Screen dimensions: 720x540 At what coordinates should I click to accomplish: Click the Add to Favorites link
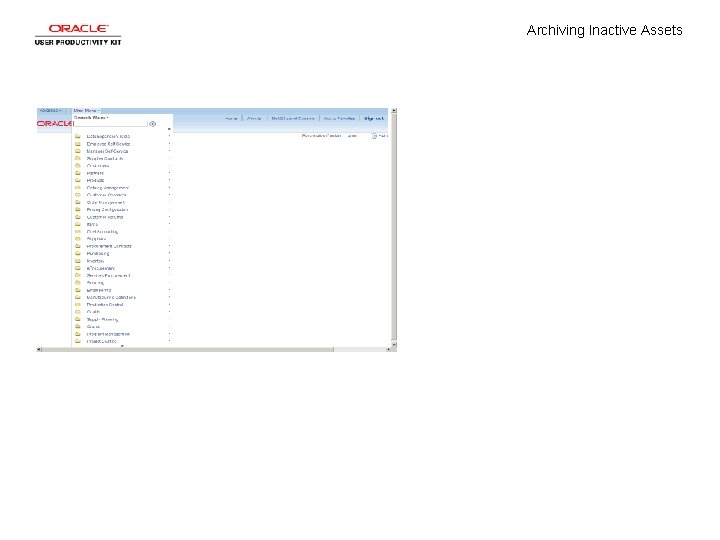pyautogui.click(x=339, y=118)
